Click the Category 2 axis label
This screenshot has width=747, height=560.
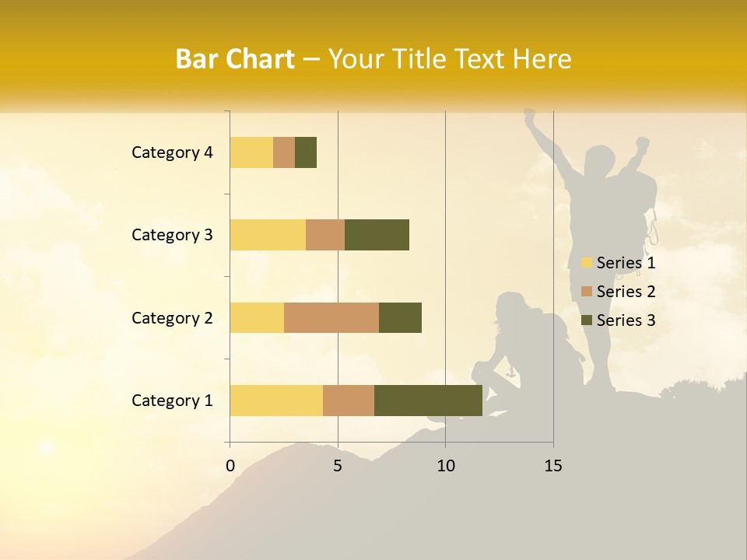[172, 317]
